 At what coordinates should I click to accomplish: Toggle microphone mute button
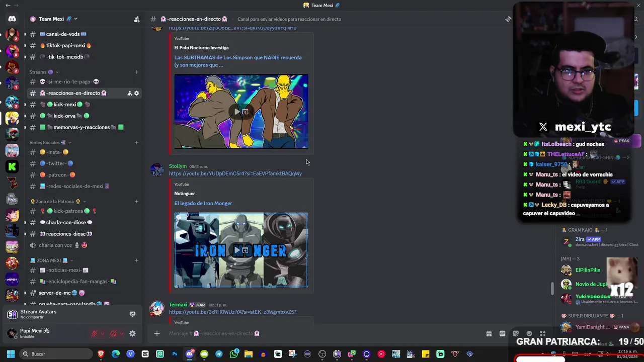(x=94, y=333)
